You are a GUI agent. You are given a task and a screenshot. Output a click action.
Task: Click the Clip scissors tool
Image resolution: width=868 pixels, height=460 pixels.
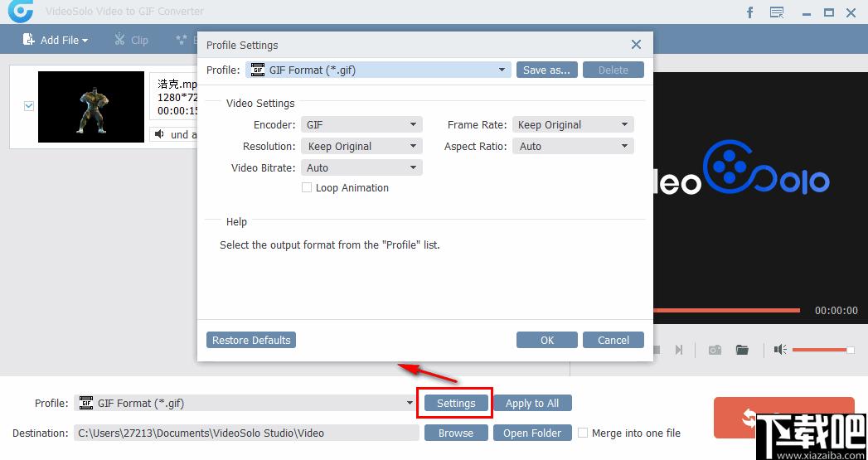tap(131, 40)
